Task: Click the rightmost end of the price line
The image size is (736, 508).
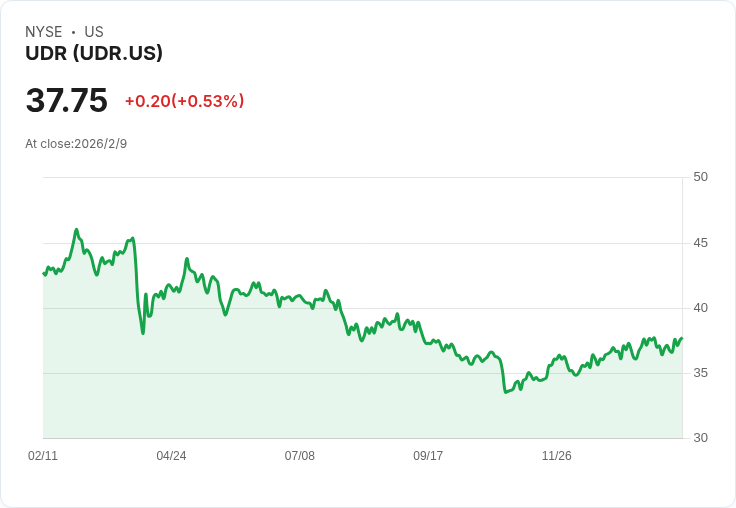Action: click(x=682, y=338)
